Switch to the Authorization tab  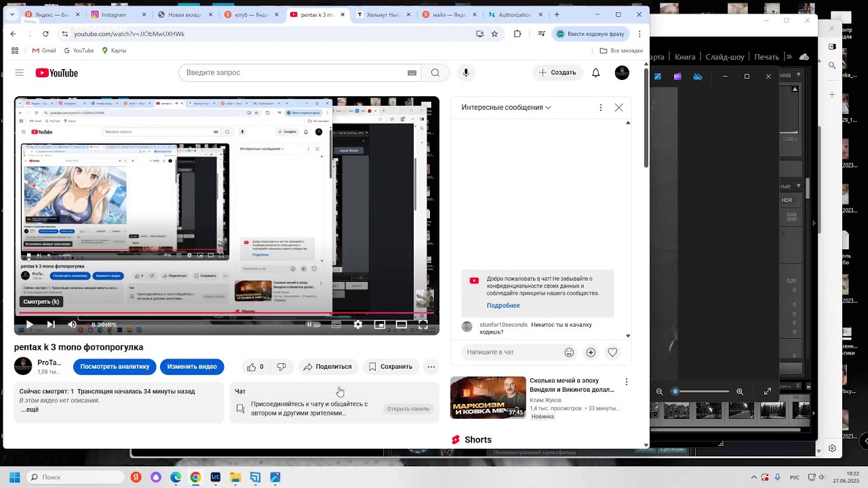(515, 14)
